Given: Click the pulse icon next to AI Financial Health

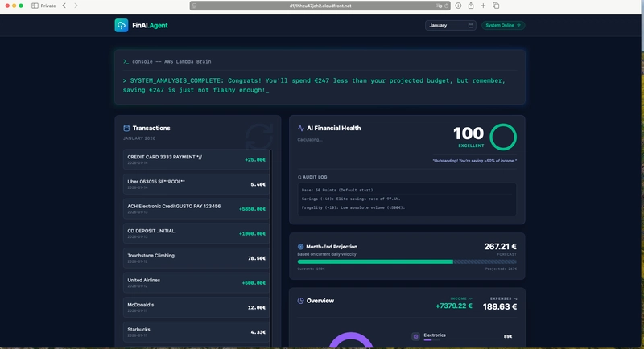Looking at the screenshot, I should click(301, 128).
